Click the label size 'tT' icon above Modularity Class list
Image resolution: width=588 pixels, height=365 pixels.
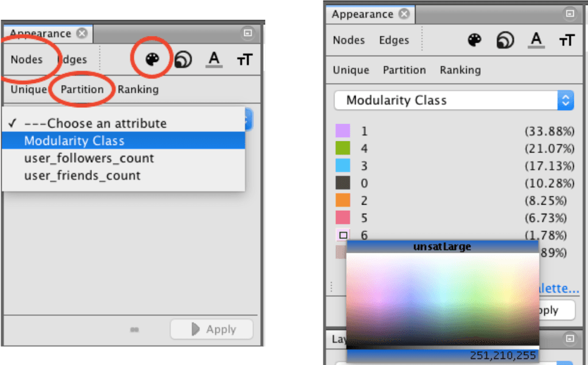coord(567,40)
